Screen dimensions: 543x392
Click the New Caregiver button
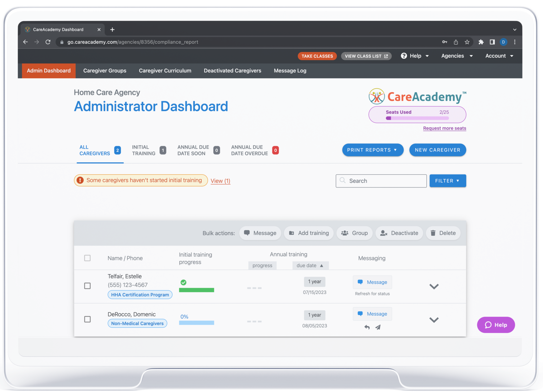437,150
